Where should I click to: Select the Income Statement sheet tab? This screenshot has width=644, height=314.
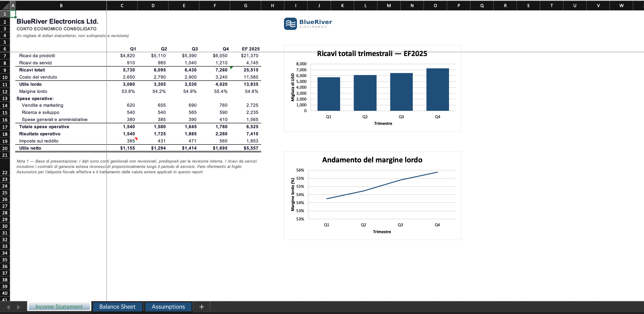coord(59,306)
